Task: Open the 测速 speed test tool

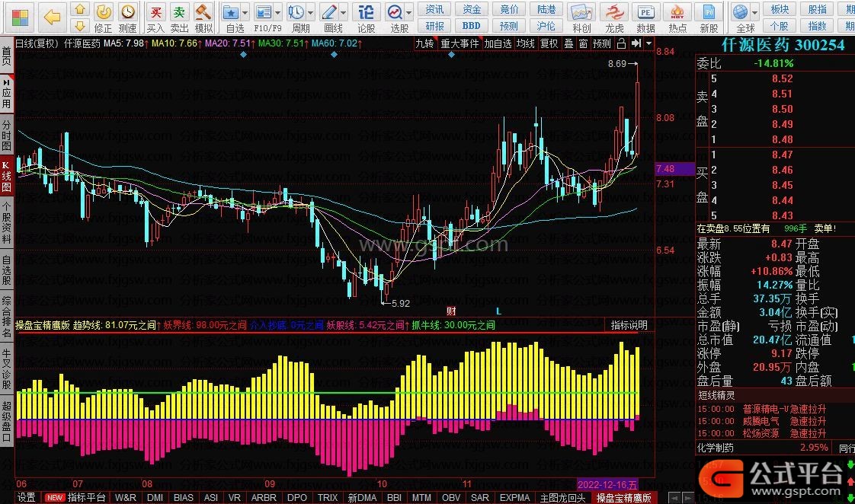Action: coord(127,18)
